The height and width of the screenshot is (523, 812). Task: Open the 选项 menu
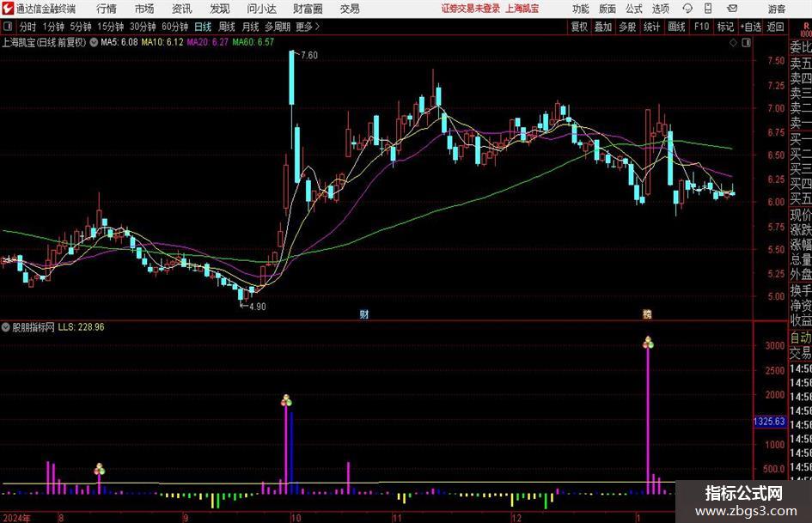tap(660, 9)
